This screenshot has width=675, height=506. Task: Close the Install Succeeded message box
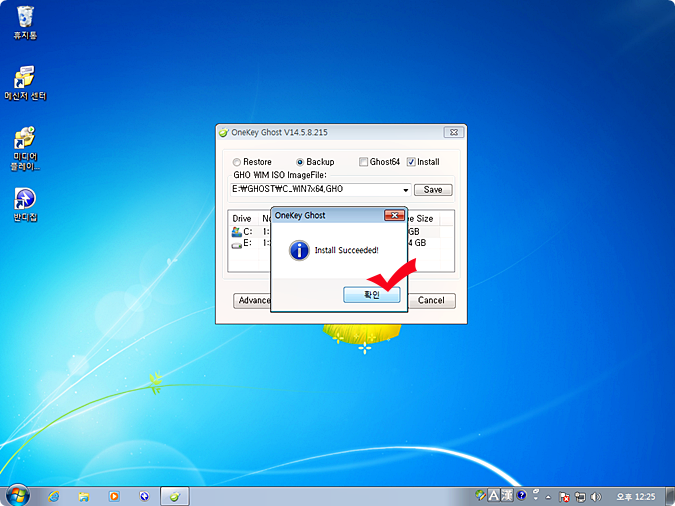pyautogui.click(x=394, y=215)
